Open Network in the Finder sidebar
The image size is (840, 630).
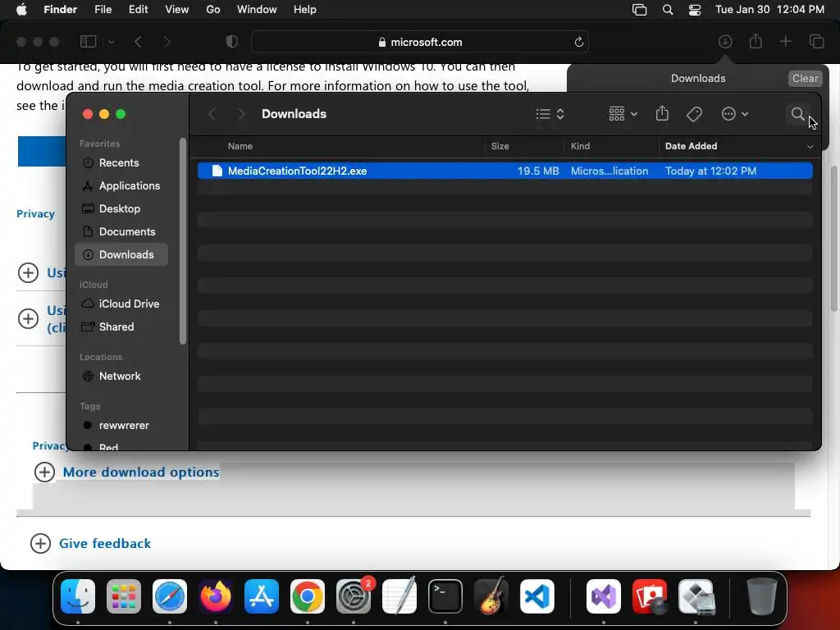point(121,376)
